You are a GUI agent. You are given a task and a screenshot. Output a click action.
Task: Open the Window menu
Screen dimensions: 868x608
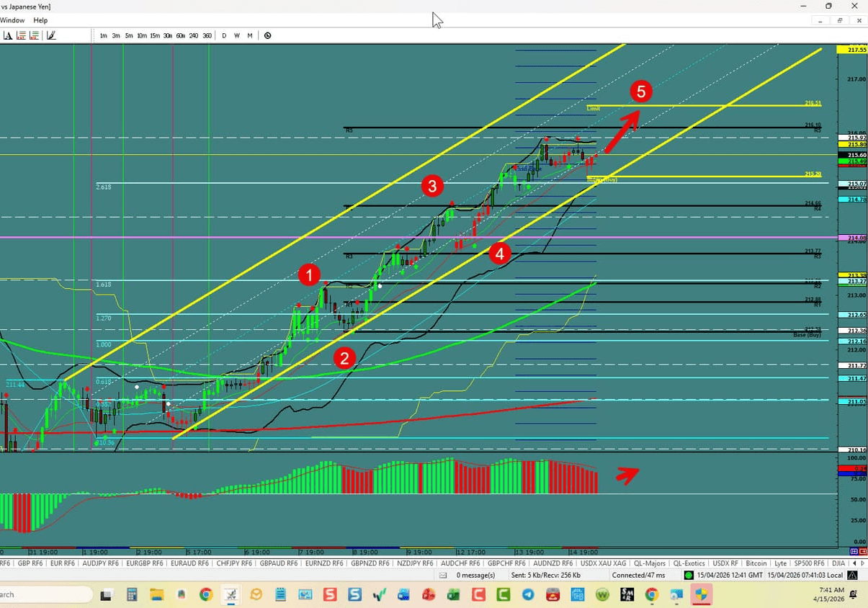click(12, 20)
